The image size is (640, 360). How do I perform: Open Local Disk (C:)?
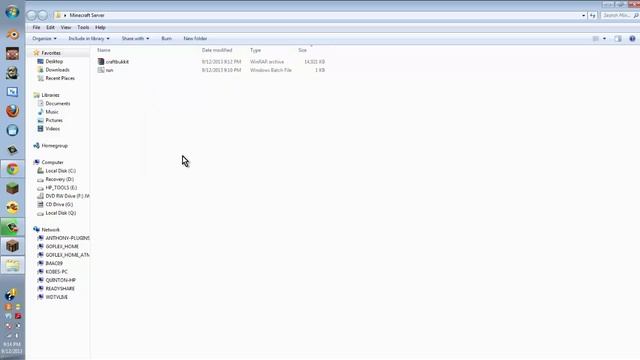click(60, 171)
